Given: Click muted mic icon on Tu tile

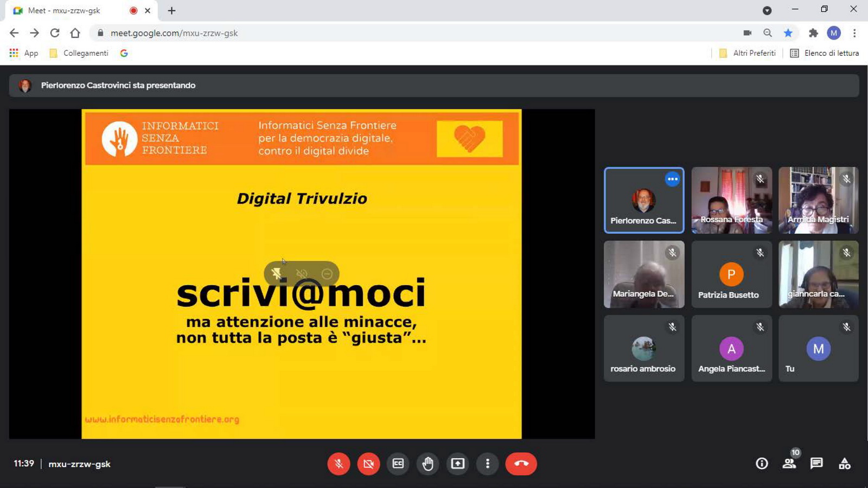Looking at the screenshot, I should 846,327.
